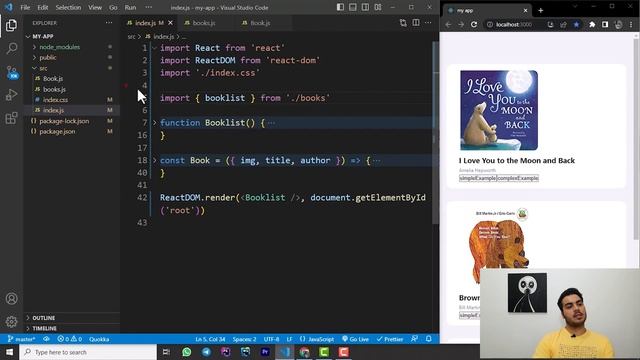Open a new tab in Chrome
The width and height of the screenshot is (640, 360).
(x=541, y=11)
